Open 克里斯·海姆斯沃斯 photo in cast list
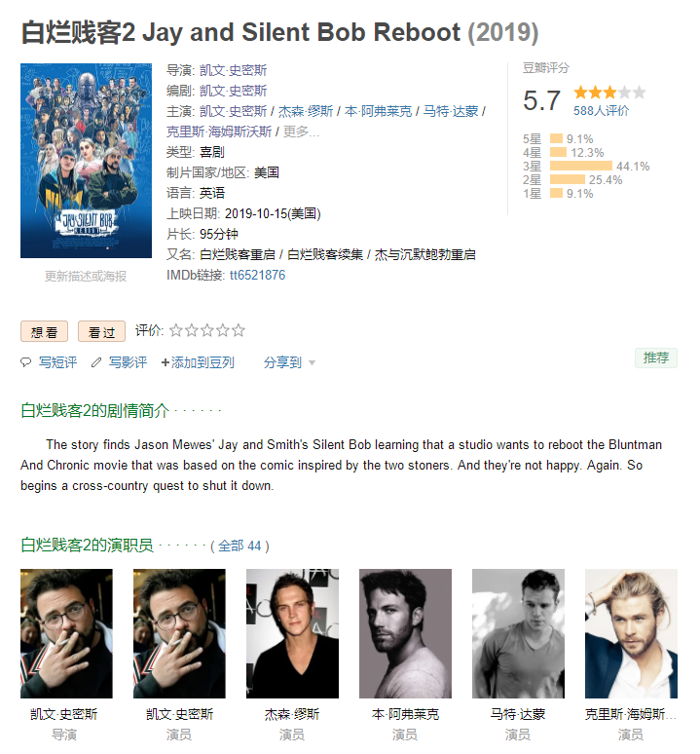Image resolution: width=700 pixels, height=754 pixels. 631,633
